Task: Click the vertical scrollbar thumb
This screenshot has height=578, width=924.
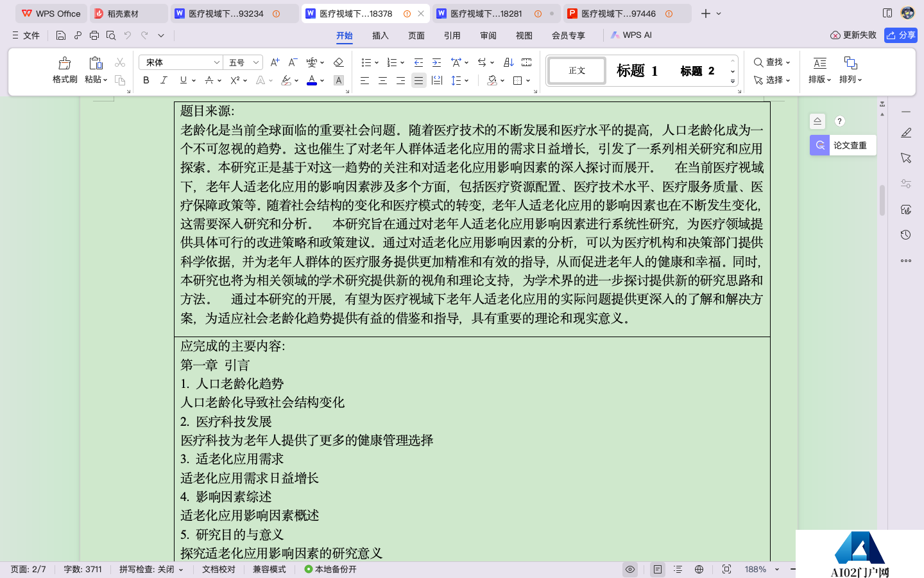Action: click(x=882, y=200)
